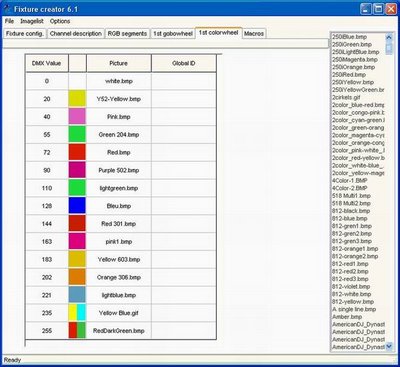Close the Fixture creator window
This screenshot has height=367, width=400.
click(391, 9)
